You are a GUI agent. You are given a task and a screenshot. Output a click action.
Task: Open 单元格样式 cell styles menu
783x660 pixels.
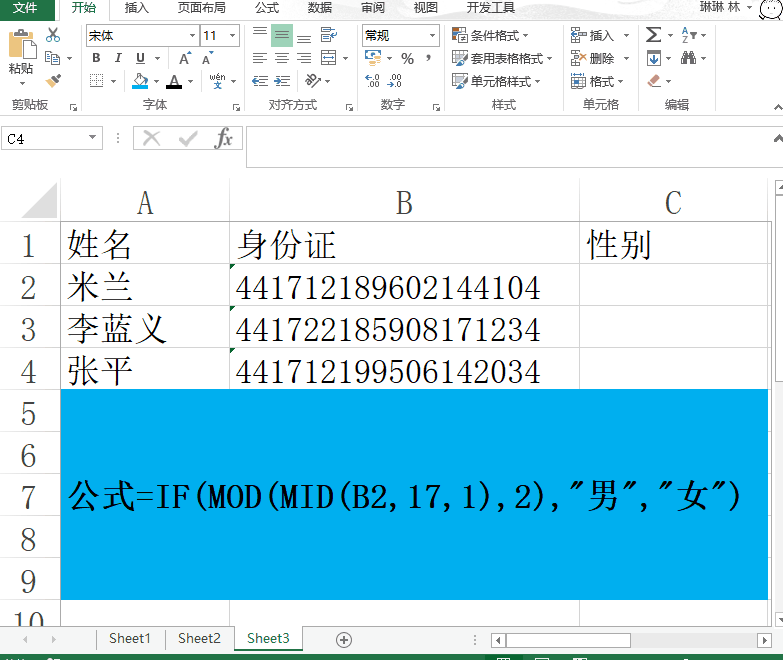[x=496, y=81]
